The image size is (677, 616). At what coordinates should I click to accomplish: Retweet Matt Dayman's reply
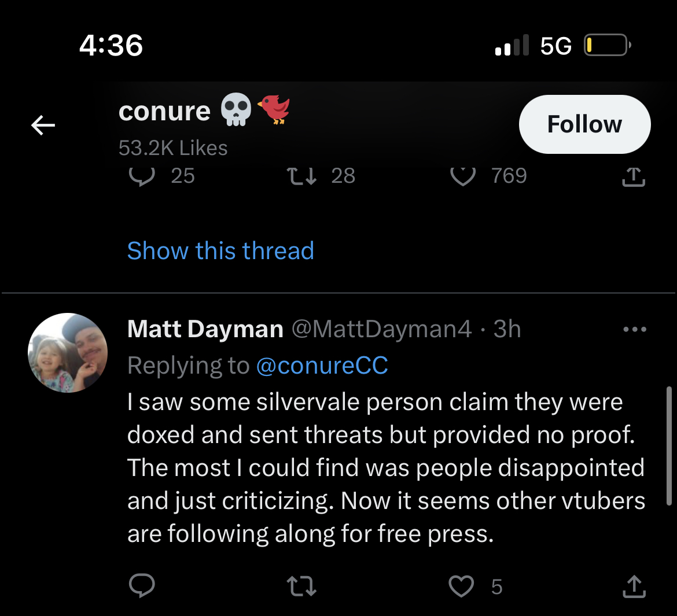pyautogui.click(x=302, y=587)
